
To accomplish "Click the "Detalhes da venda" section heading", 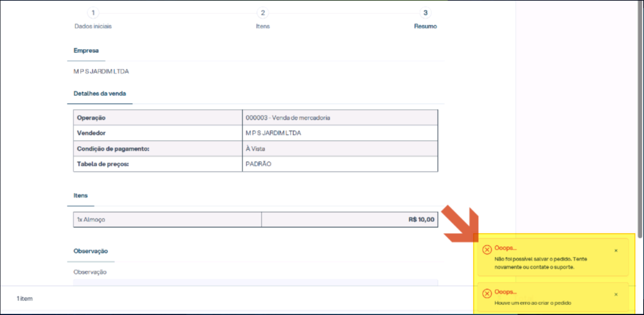I will (100, 94).
